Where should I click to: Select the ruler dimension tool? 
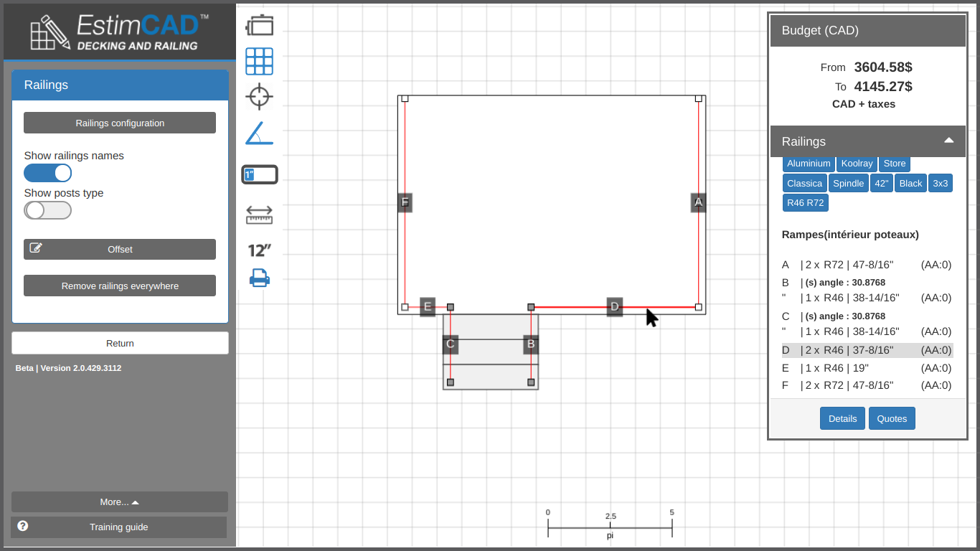260,215
